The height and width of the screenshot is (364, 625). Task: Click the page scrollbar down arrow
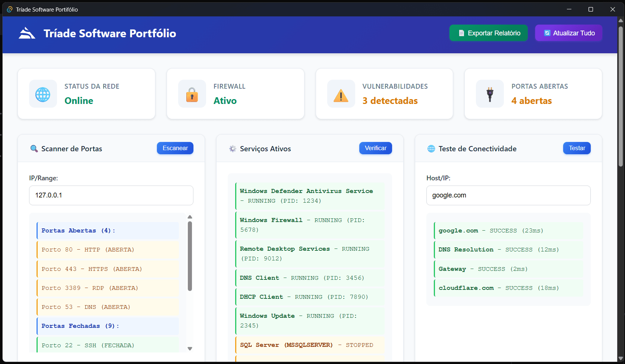621,359
